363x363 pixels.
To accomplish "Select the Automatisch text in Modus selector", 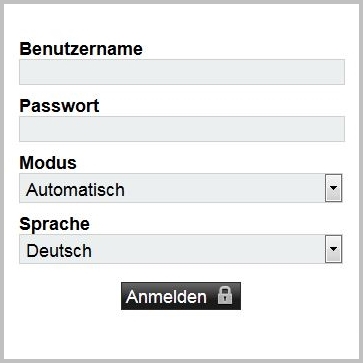I will [75, 190].
